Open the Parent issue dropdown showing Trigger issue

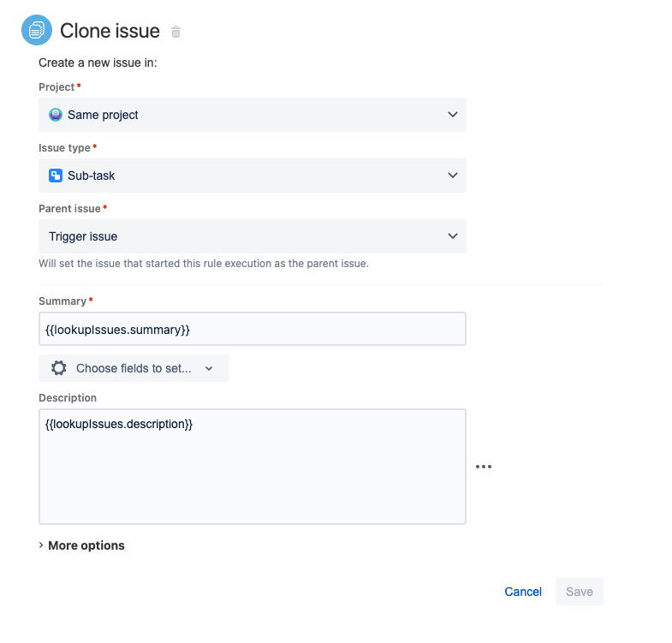point(253,236)
